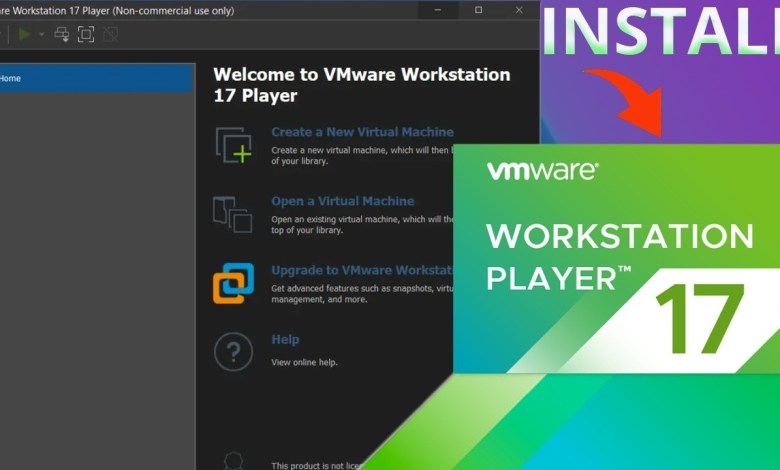Image resolution: width=780 pixels, height=470 pixels.
Task: Click the 'This product is not licensed' text
Action: (317, 466)
